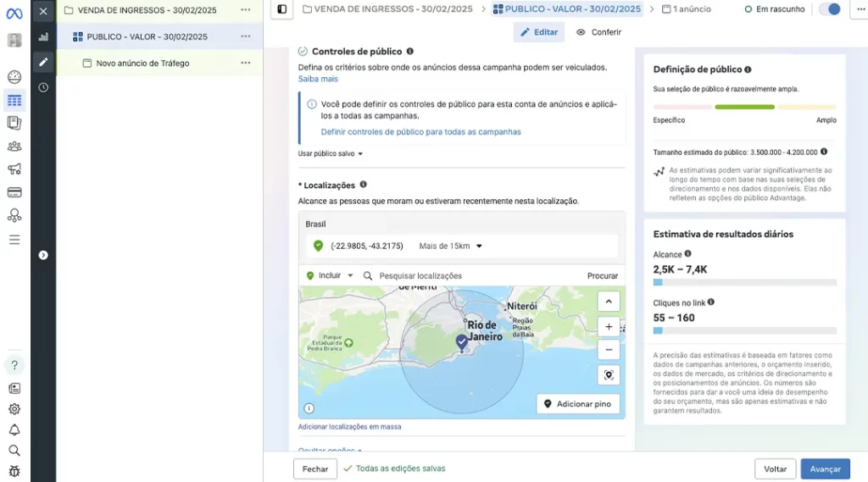Image resolution: width=868 pixels, height=482 pixels.
Task: Zoom out on the map
Action: 609,349
